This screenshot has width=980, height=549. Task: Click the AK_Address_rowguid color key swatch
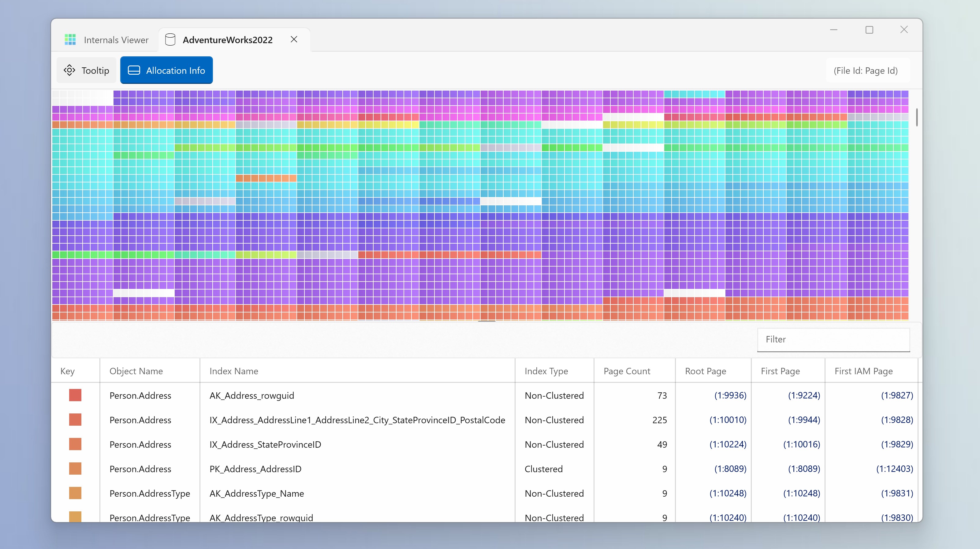75,395
